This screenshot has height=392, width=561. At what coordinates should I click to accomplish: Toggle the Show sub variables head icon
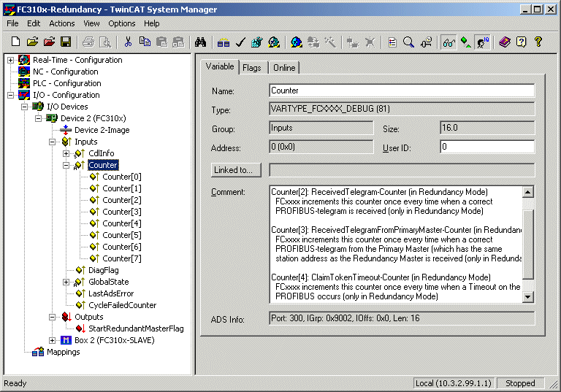tap(482, 42)
